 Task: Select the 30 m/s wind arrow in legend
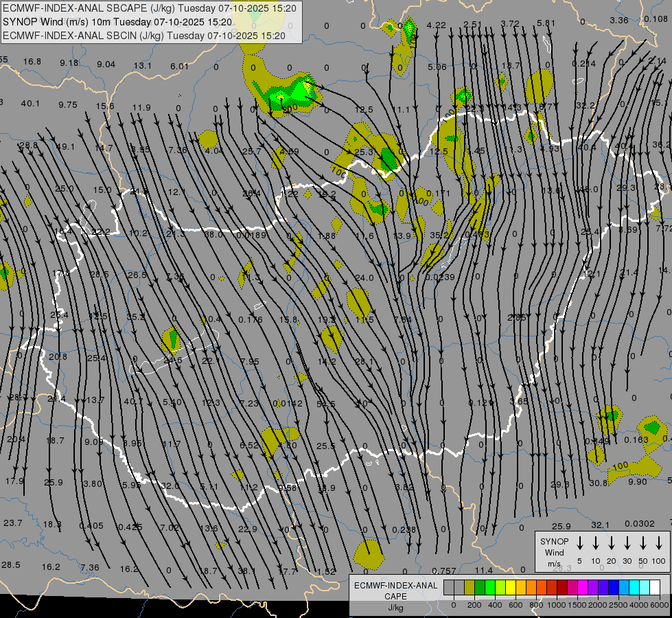pyautogui.click(x=627, y=543)
